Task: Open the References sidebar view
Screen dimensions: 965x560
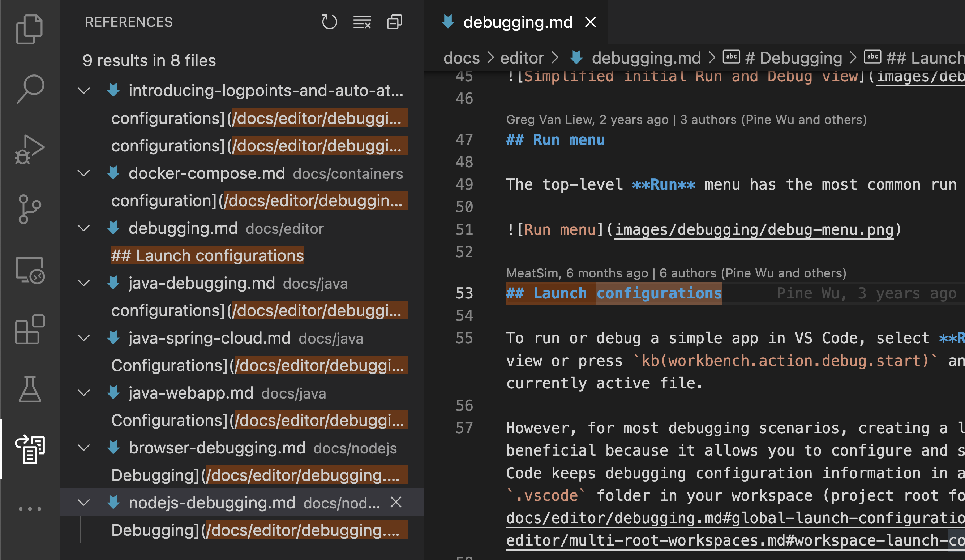Action: [x=30, y=450]
